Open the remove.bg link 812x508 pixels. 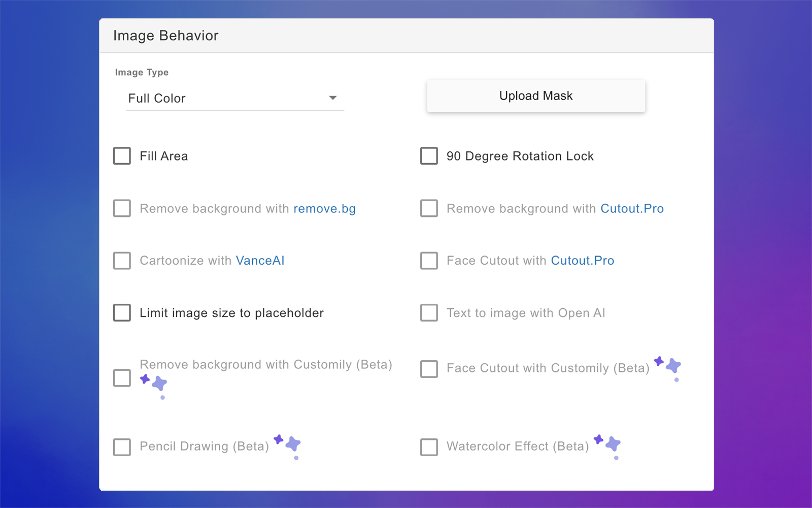pos(324,209)
